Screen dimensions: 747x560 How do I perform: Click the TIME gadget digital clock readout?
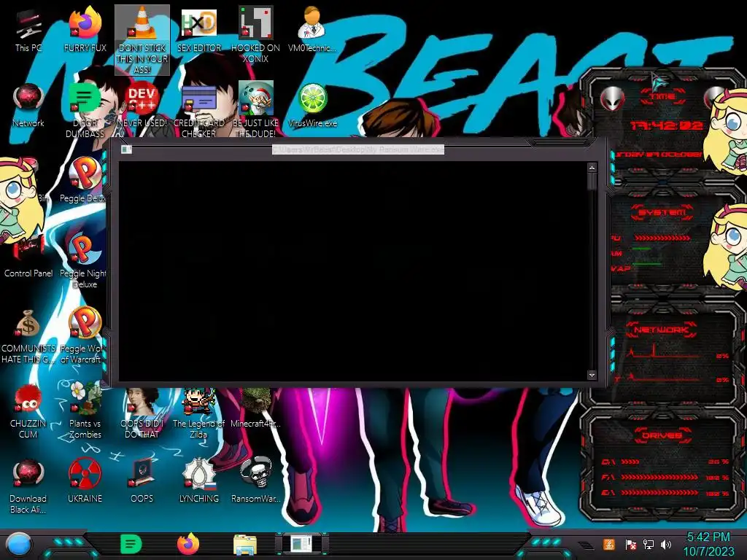pos(666,125)
